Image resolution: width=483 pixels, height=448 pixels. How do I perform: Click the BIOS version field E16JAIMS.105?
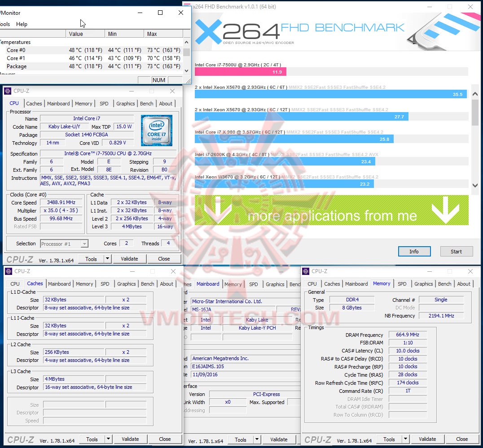tap(246, 366)
